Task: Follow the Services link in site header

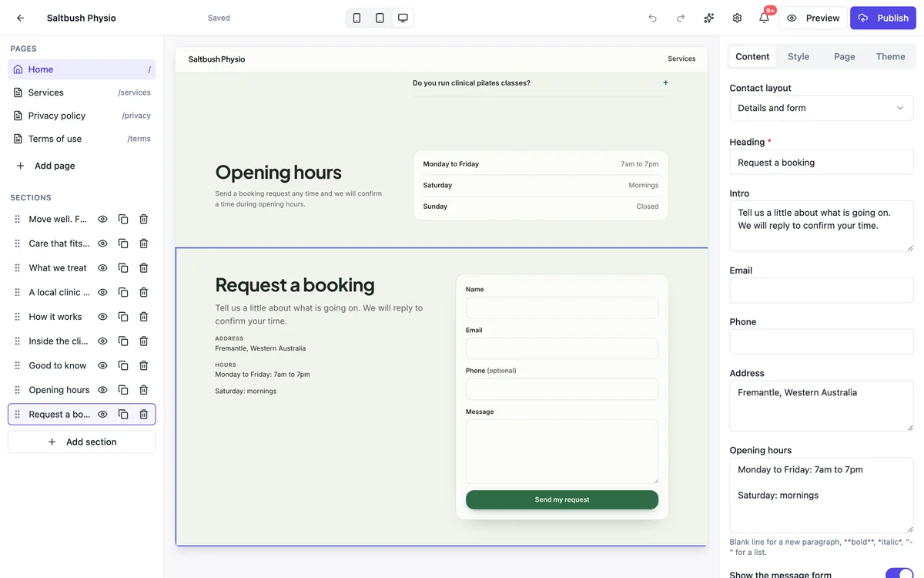Action: coord(681,59)
